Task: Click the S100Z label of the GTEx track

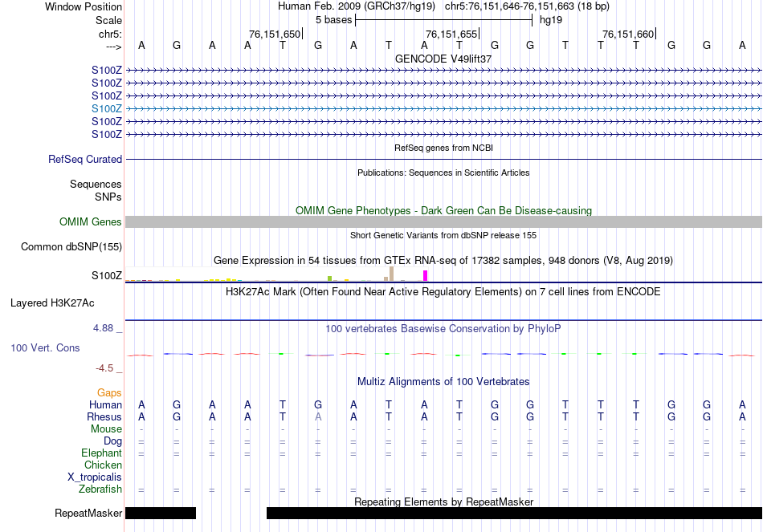Action: (107, 276)
